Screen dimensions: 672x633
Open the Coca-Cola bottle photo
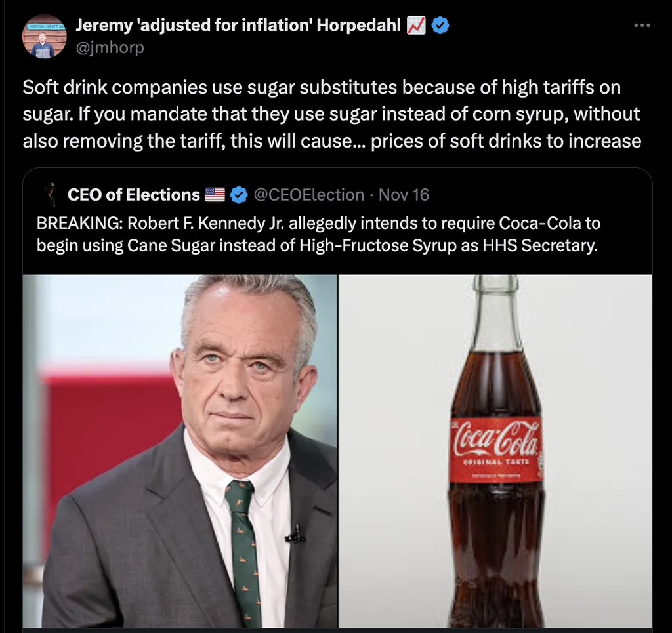[495, 451]
